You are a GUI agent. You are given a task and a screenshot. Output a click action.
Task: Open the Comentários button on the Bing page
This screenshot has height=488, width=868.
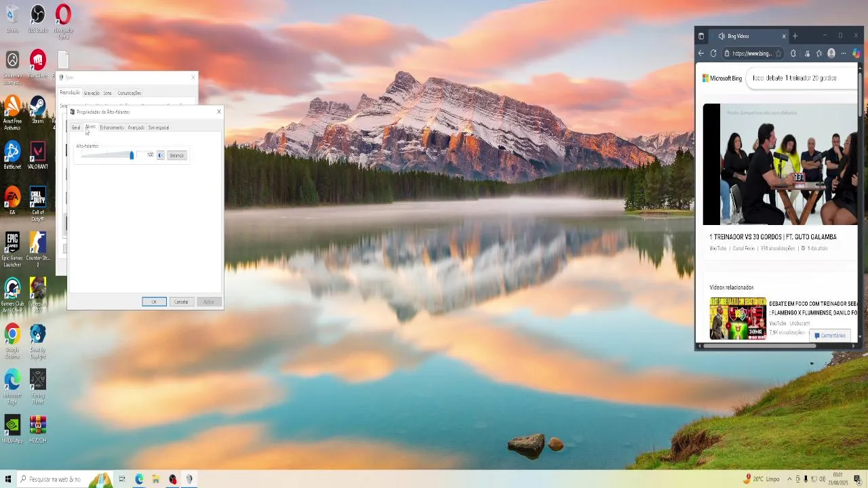click(x=830, y=335)
